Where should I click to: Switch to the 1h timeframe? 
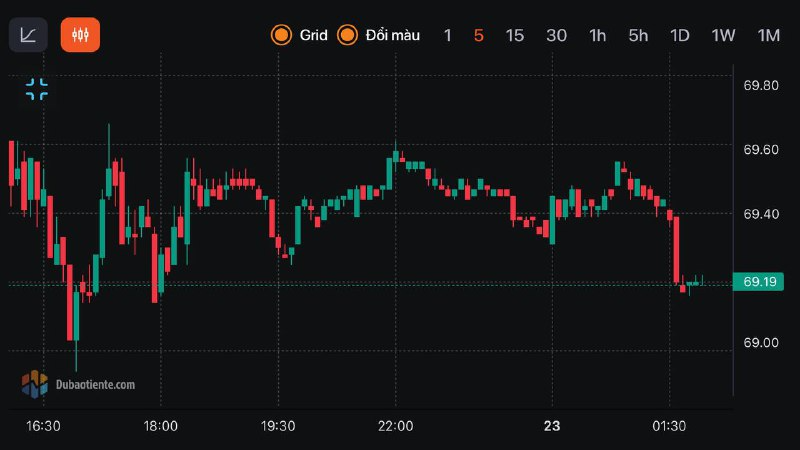point(597,35)
